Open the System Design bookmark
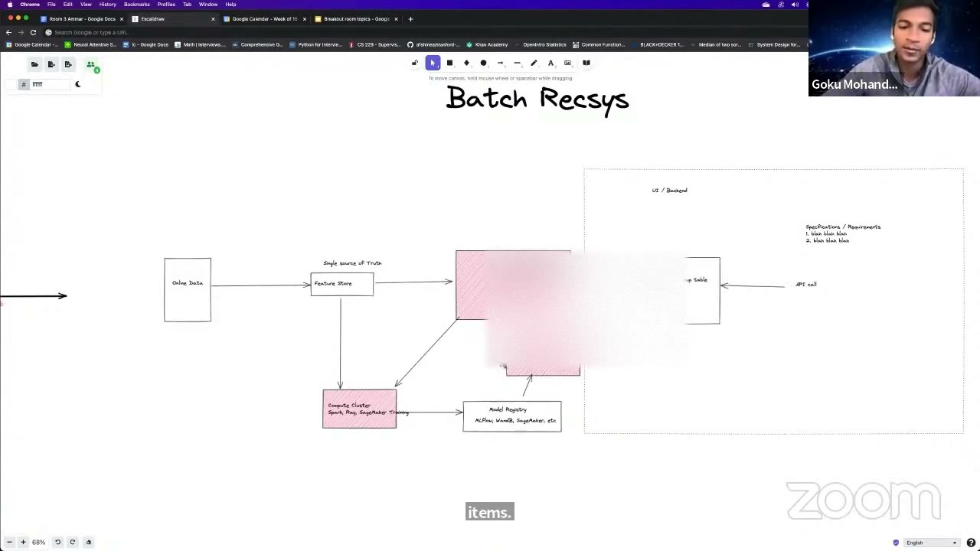 [x=774, y=44]
